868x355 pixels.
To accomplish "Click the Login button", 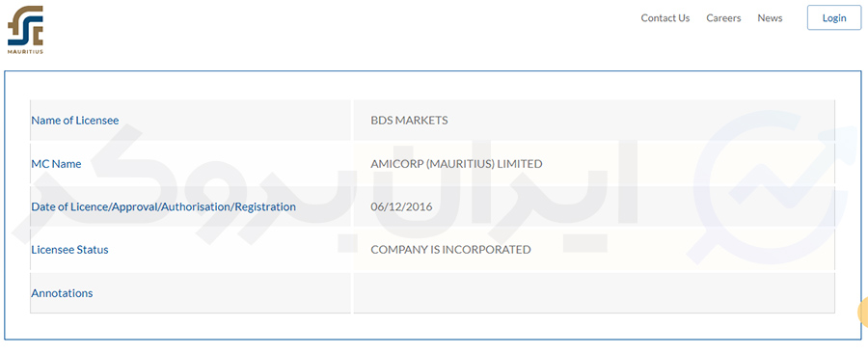I will tap(833, 17).
